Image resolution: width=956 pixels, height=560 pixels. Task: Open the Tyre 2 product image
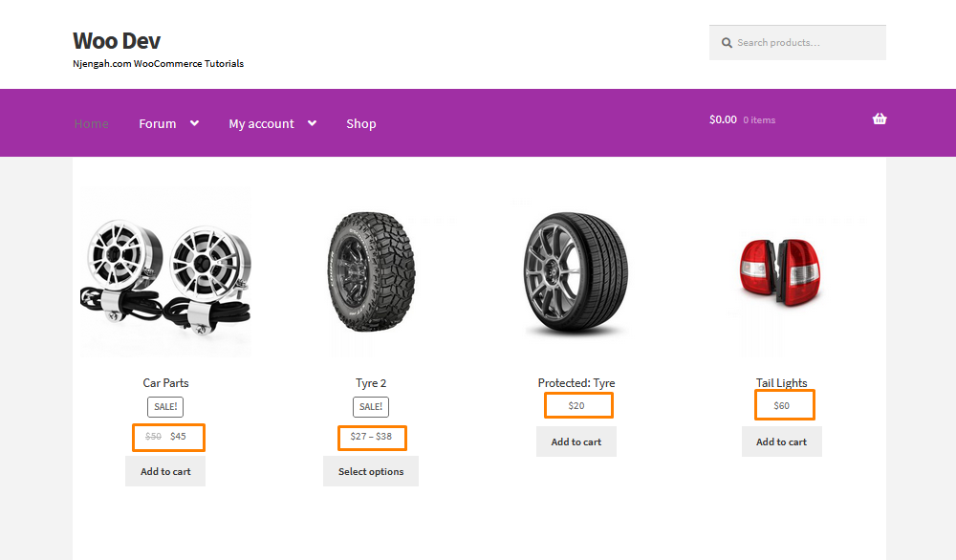point(371,271)
